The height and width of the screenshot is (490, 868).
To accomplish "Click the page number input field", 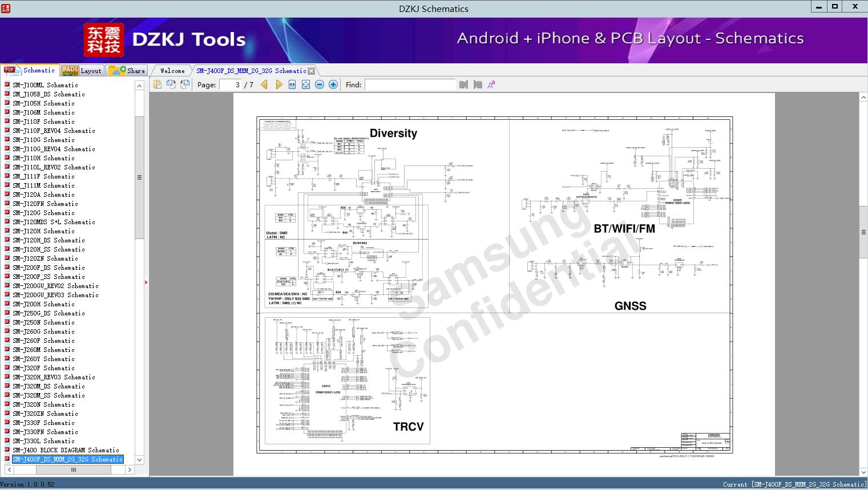I will pyautogui.click(x=231, y=84).
